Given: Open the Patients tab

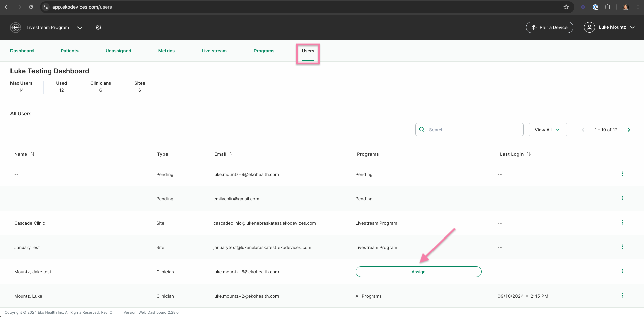Looking at the screenshot, I should [70, 51].
